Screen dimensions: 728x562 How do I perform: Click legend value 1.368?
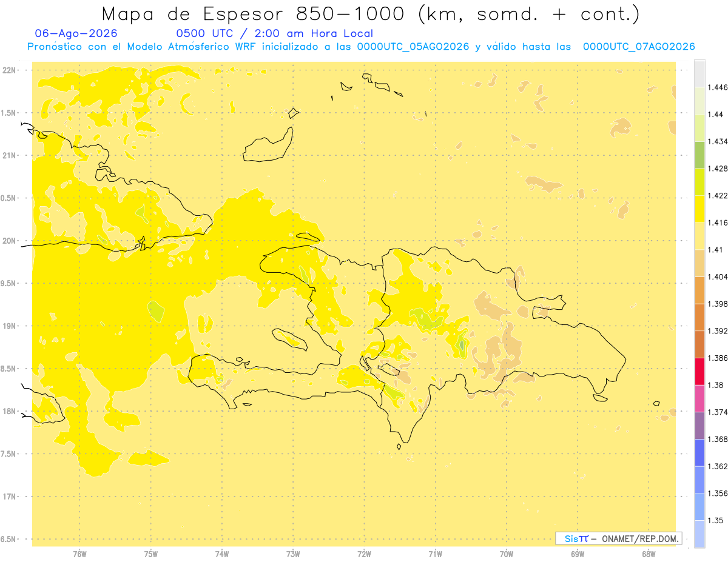718,439
